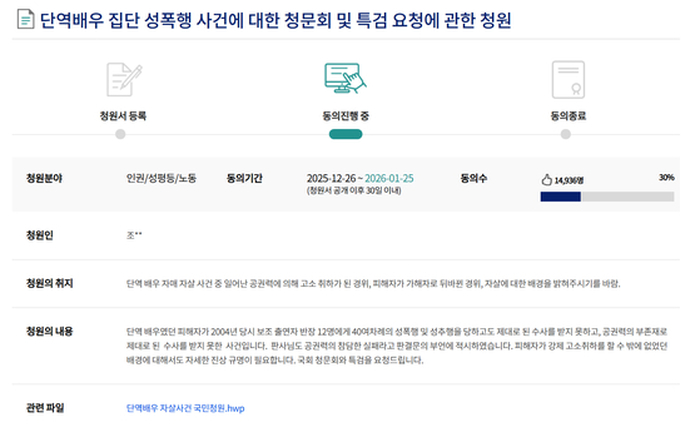Click the gray dot under 청원서 등록

click(x=123, y=133)
